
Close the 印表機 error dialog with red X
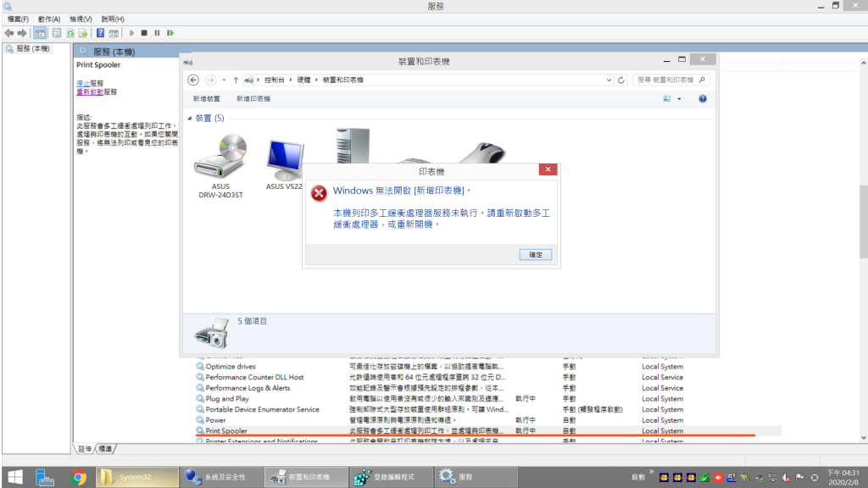pos(548,169)
